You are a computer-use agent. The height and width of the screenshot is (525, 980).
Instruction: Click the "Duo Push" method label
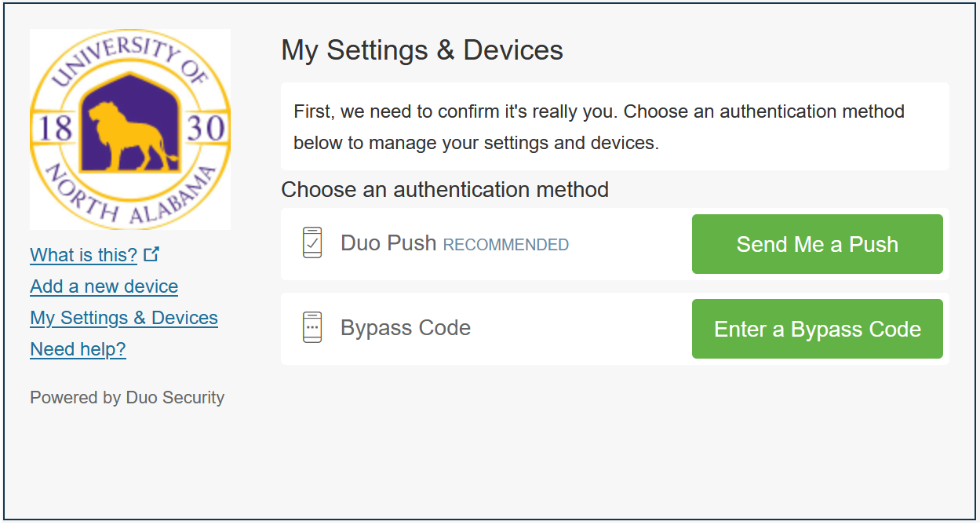(x=388, y=243)
